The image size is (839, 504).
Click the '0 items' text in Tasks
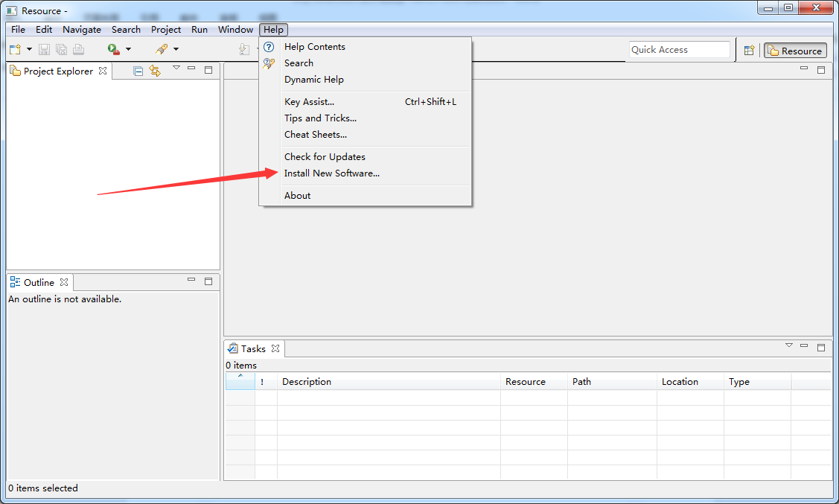[x=240, y=366]
